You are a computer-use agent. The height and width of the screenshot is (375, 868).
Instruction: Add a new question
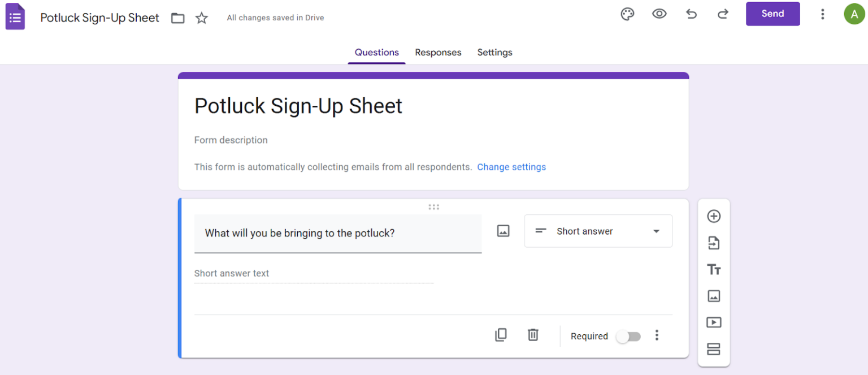pos(714,216)
